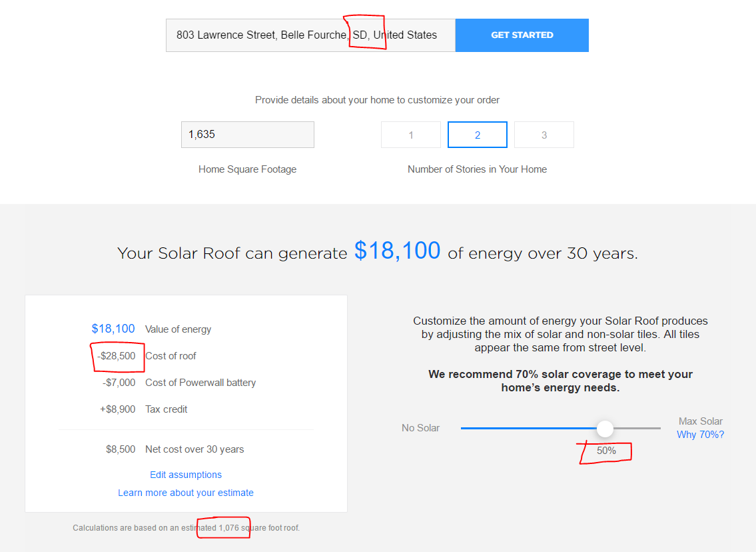Image resolution: width=756 pixels, height=552 pixels.
Task: Click the solar coverage slider handle
Action: (x=605, y=429)
